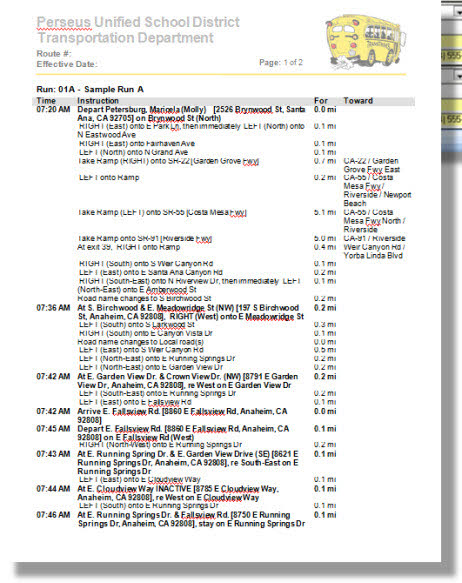Click CA-22 / Garden Grove Fwy East cell
The height and width of the screenshot is (583, 462).
tap(371, 165)
